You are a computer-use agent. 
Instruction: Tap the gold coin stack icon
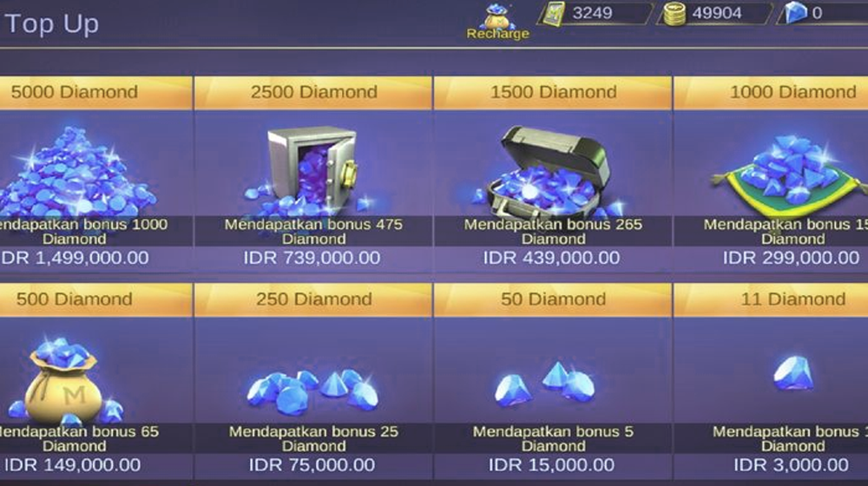click(674, 14)
